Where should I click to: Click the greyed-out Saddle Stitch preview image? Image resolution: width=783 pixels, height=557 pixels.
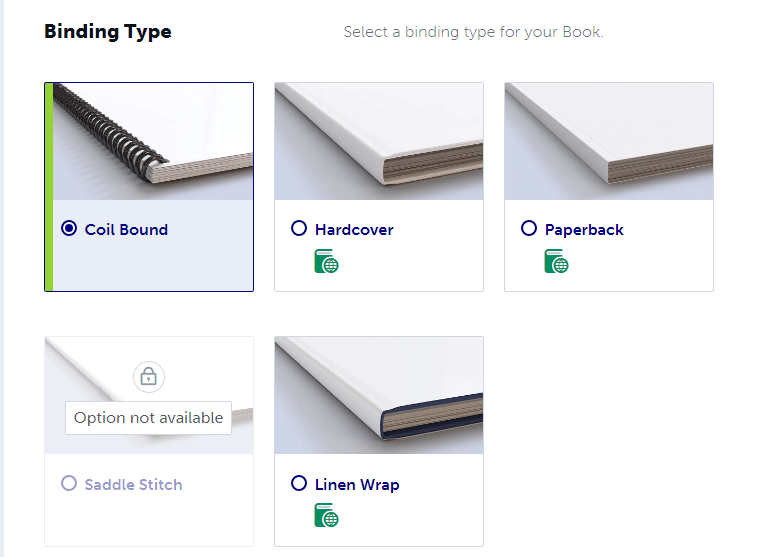tap(149, 395)
